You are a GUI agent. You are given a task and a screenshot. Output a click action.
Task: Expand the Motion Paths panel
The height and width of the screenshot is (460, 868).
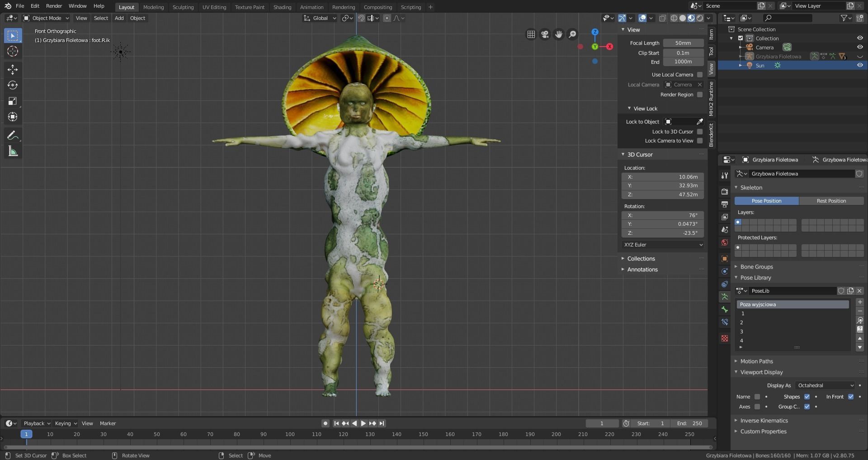[x=756, y=361]
